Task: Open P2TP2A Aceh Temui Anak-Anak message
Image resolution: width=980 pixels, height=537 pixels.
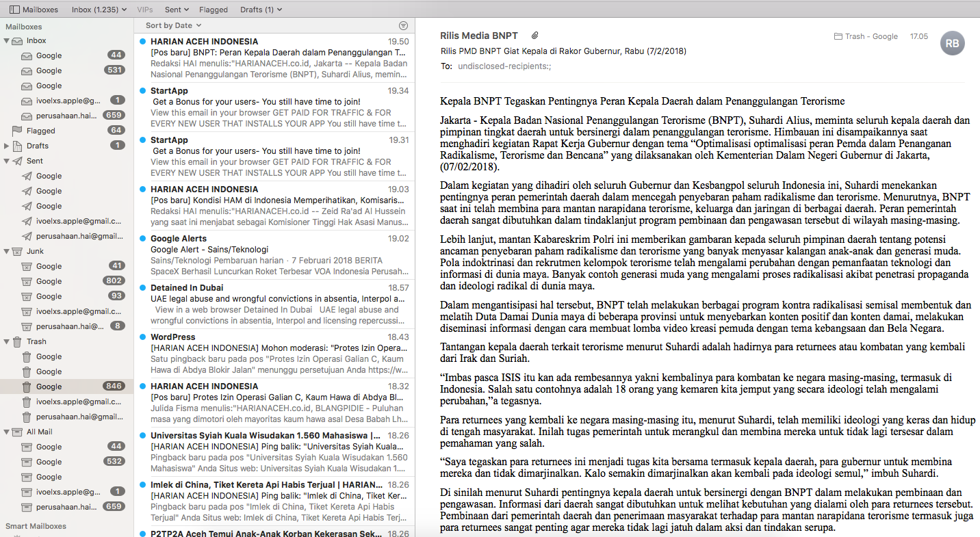Action: point(274,532)
